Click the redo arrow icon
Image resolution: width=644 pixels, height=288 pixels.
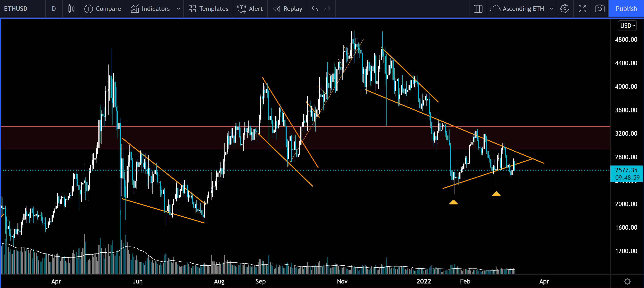pyautogui.click(x=327, y=9)
